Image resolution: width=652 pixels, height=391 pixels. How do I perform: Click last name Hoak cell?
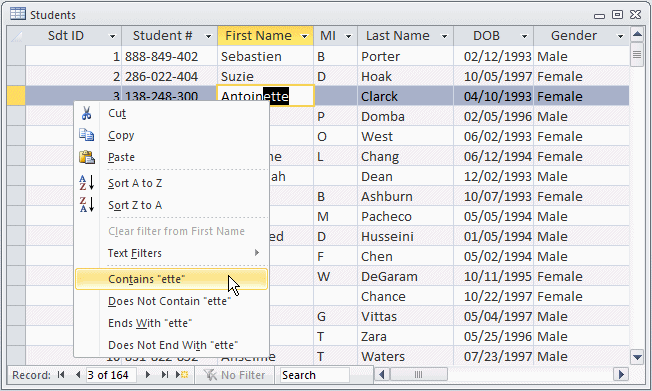tap(405, 77)
